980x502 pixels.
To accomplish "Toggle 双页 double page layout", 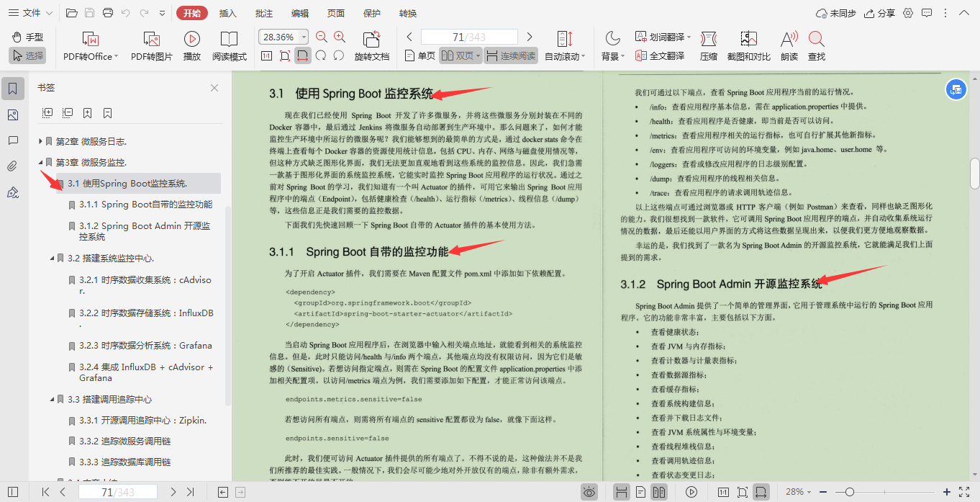I will point(460,55).
